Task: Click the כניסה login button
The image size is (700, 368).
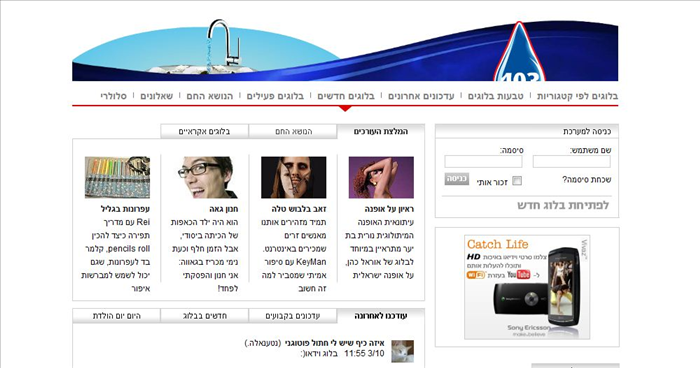Action: point(456,179)
